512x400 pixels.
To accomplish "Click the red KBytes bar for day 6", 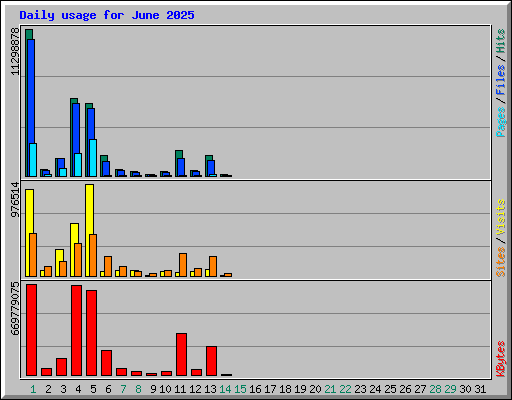I will point(107,363).
